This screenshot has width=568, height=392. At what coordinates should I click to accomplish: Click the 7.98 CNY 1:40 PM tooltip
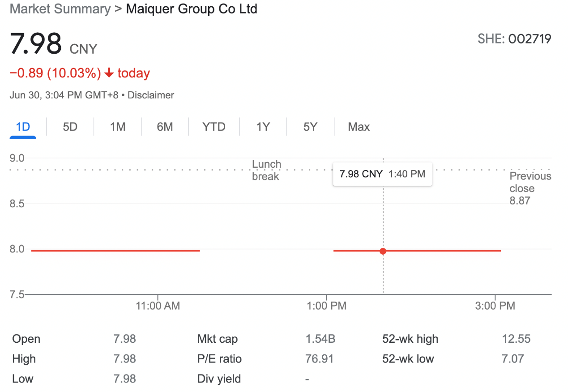(x=383, y=174)
